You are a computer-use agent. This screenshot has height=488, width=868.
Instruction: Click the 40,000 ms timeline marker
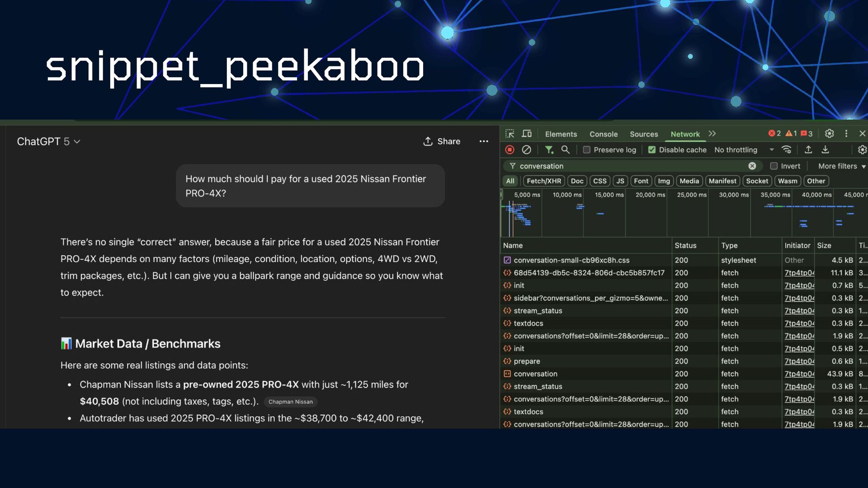point(816,195)
